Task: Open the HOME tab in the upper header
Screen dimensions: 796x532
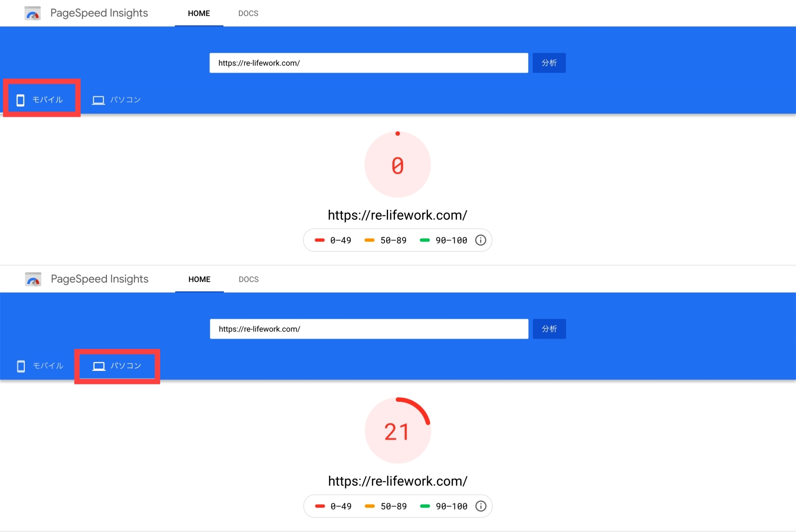Action: 199,13
